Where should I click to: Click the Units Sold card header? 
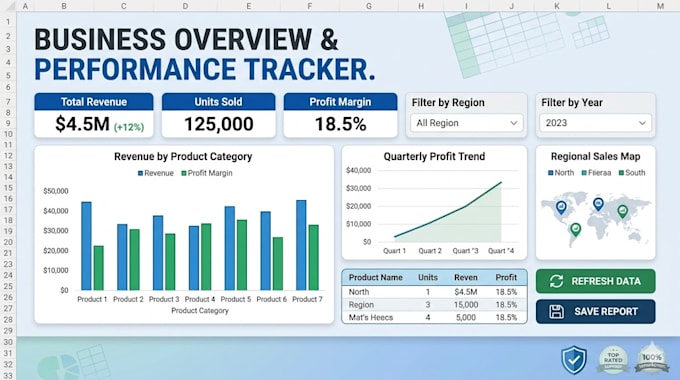(219, 102)
